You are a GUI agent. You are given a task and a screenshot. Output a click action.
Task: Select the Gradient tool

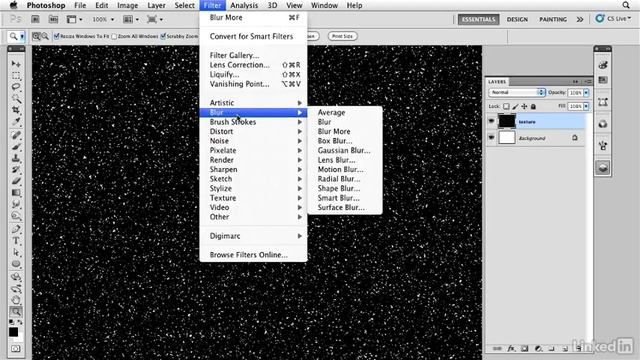pyautogui.click(x=16, y=192)
